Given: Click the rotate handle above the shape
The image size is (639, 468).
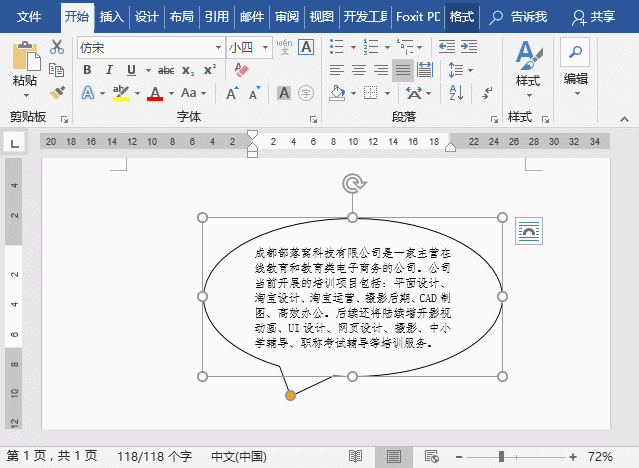Looking at the screenshot, I should click(352, 183).
